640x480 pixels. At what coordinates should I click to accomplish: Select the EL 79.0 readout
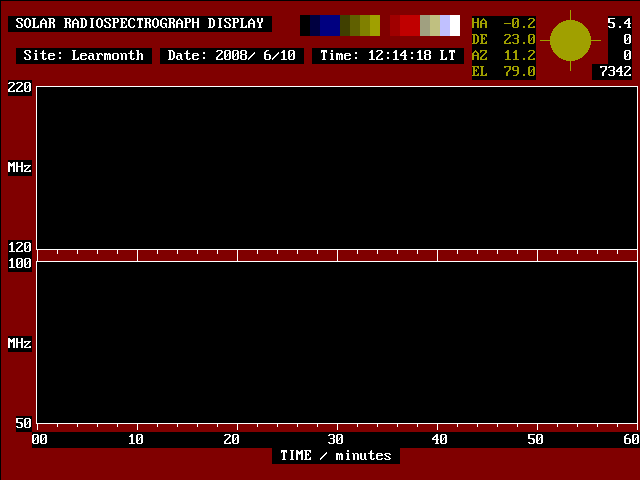tap(504, 71)
